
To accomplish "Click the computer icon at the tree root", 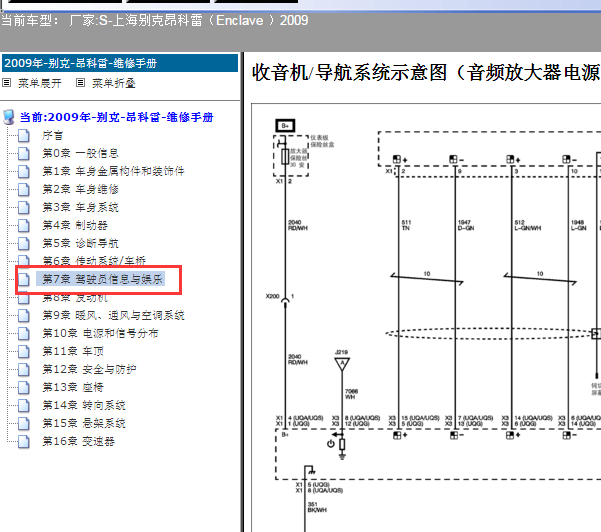I will pos(8,117).
